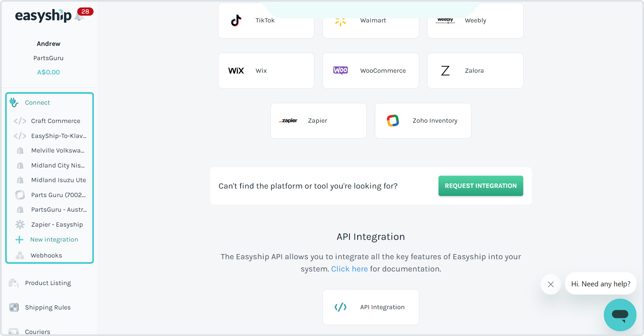Choose the Weebly platform card
The width and height of the screenshot is (644, 336).
click(x=475, y=20)
